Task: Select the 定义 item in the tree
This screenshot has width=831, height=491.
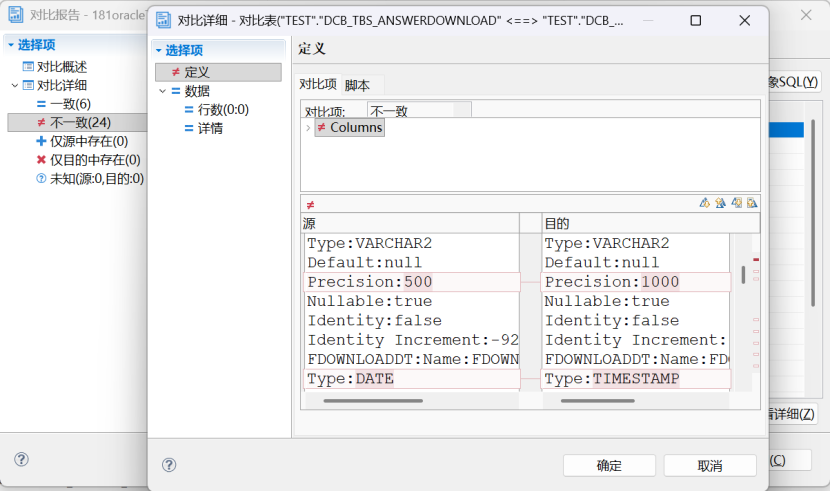Action: coord(218,72)
